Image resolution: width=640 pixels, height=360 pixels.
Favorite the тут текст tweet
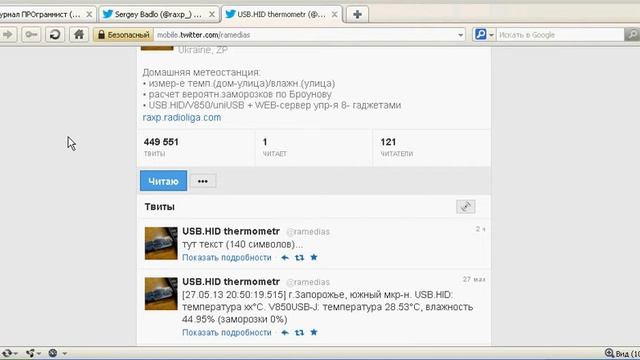(314, 257)
